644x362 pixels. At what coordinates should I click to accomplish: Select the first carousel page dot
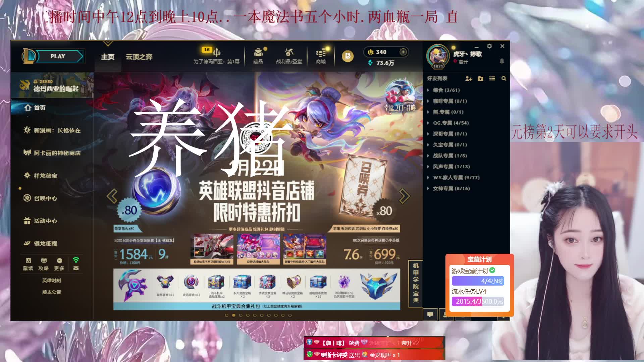[x=227, y=315]
